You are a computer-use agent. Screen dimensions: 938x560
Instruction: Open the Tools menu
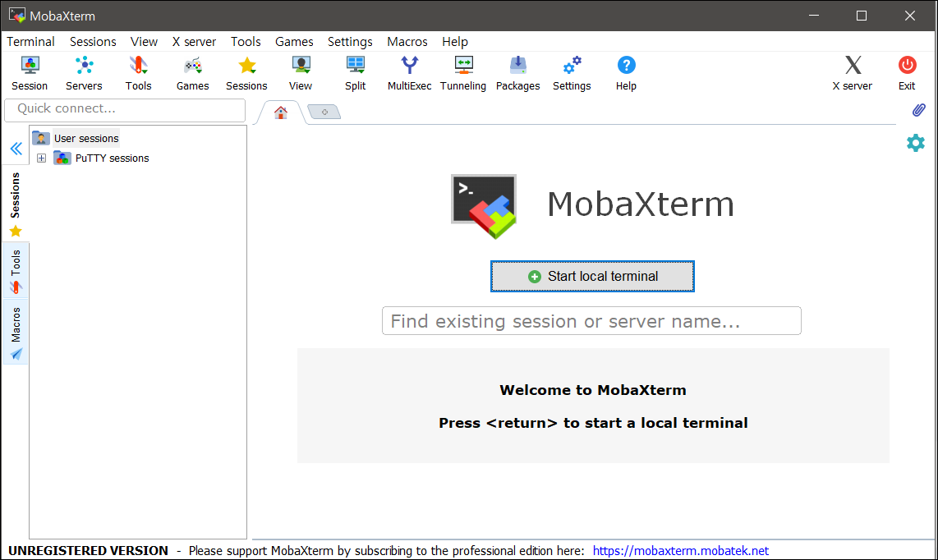[x=246, y=42]
